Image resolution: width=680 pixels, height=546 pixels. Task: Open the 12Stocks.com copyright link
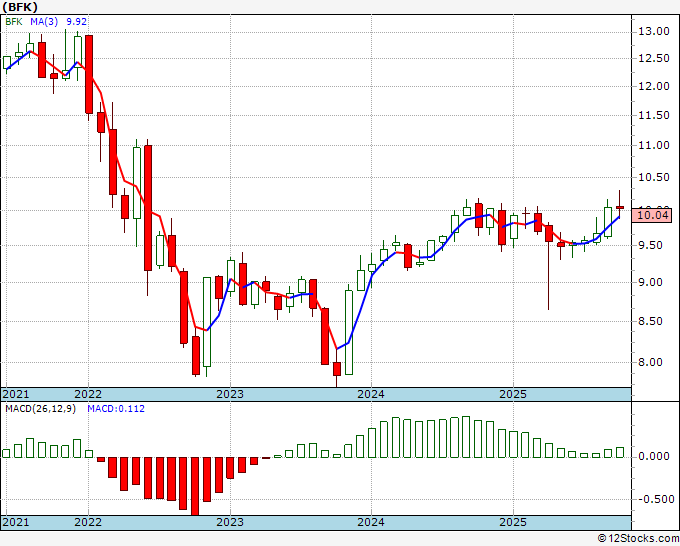638,539
